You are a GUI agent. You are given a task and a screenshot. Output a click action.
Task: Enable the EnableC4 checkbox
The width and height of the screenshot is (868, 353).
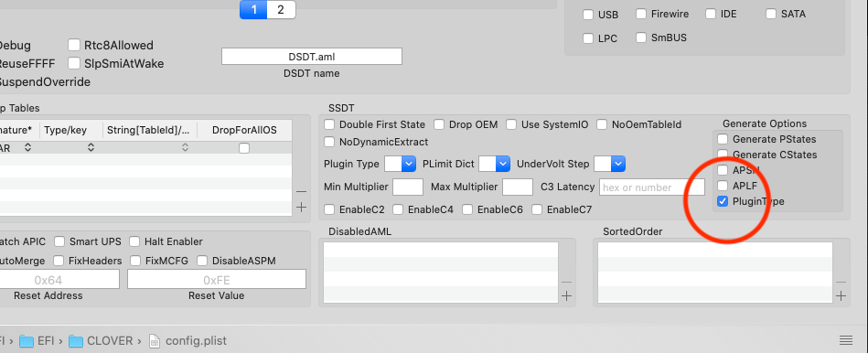coord(398,209)
